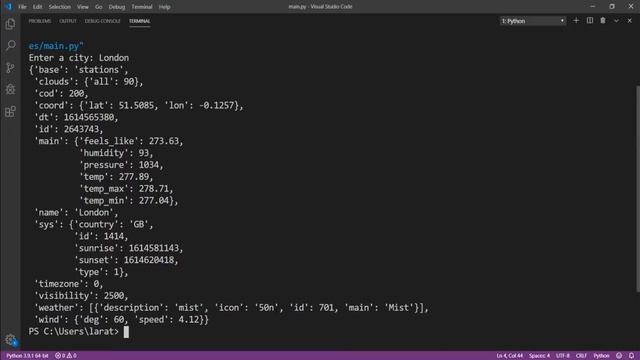Open the Terminal menu
Screen dimensions: 640x360
click(142, 7)
